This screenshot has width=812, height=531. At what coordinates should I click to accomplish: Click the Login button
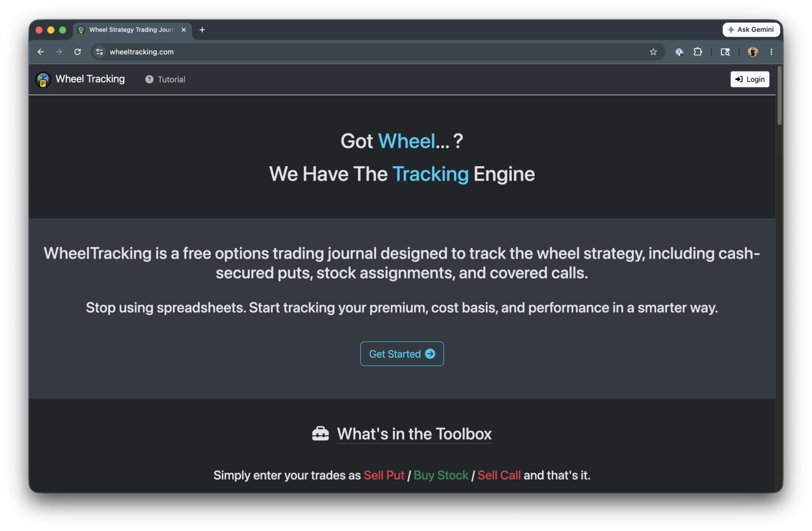coord(750,80)
